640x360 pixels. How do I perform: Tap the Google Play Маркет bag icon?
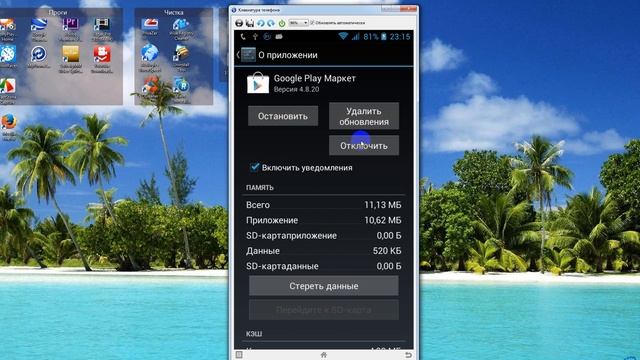[x=258, y=83]
